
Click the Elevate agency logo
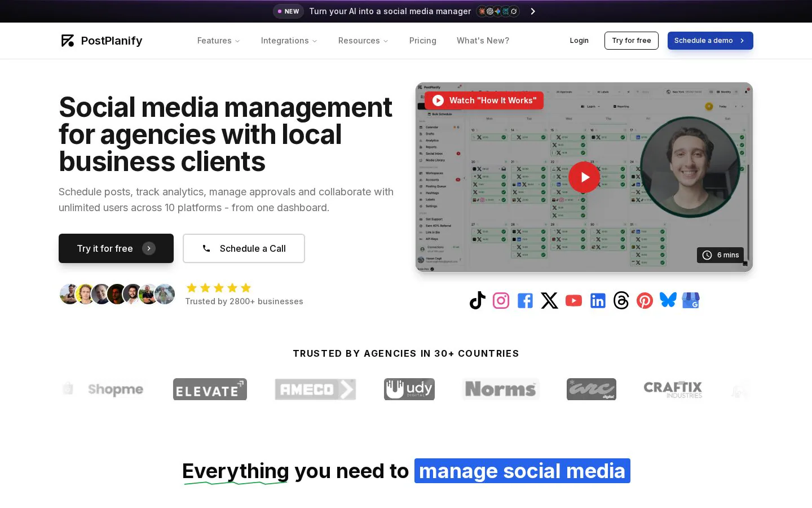coord(210,389)
